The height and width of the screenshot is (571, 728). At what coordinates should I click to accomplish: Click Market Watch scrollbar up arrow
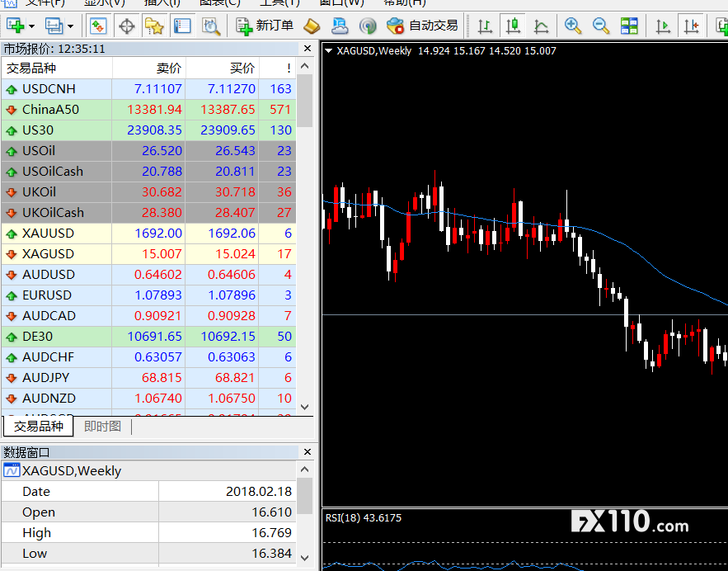click(x=305, y=66)
